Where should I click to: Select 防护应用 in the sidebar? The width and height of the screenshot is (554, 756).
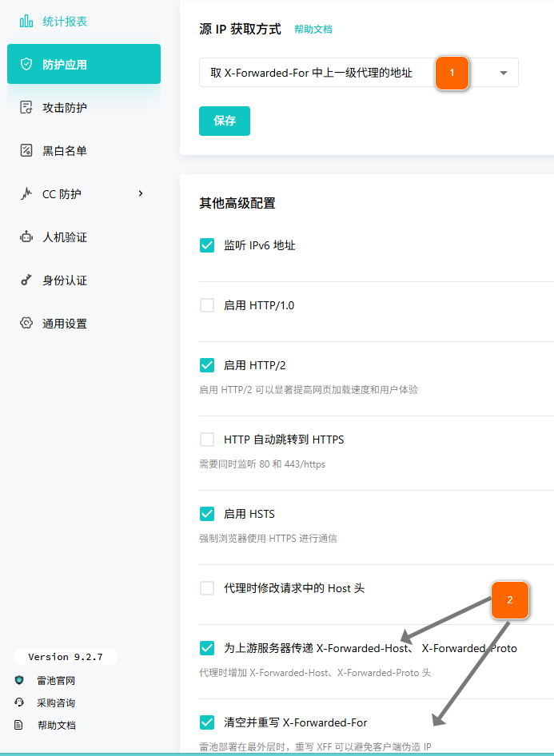point(84,64)
